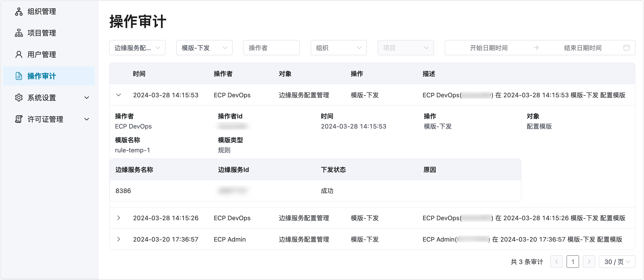The width and height of the screenshot is (644, 280).
Task: Click the 项目管理 sidebar icon
Action: 18,33
